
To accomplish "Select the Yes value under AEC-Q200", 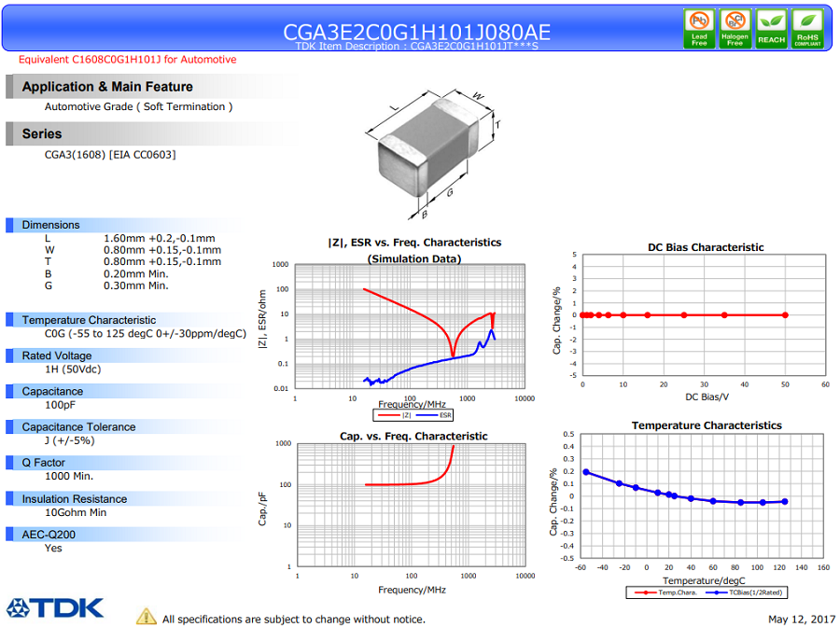I will tap(53, 548).
